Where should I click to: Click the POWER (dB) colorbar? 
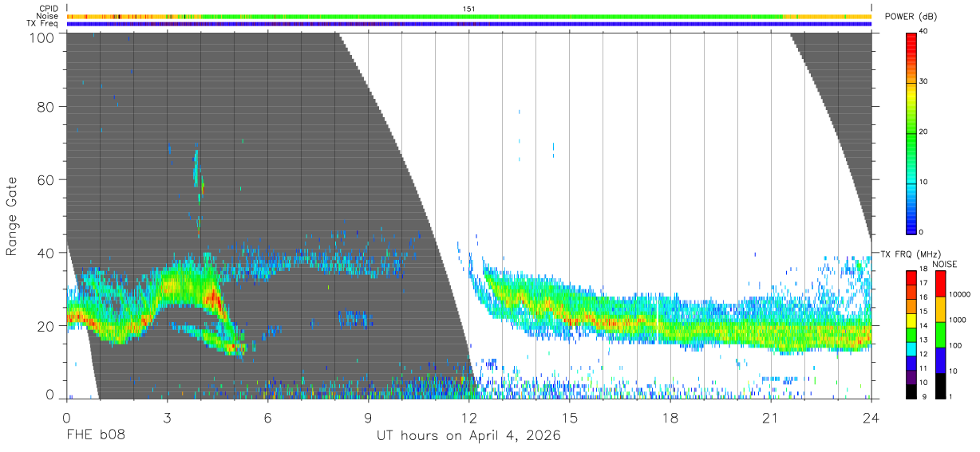pyautogui.click(x=911, y=132)
